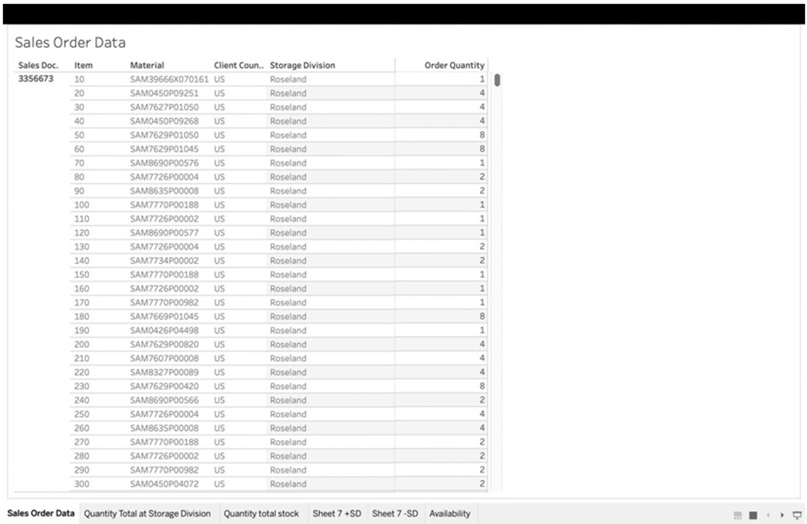Open the Sales Order Data tab

[41, 513]
